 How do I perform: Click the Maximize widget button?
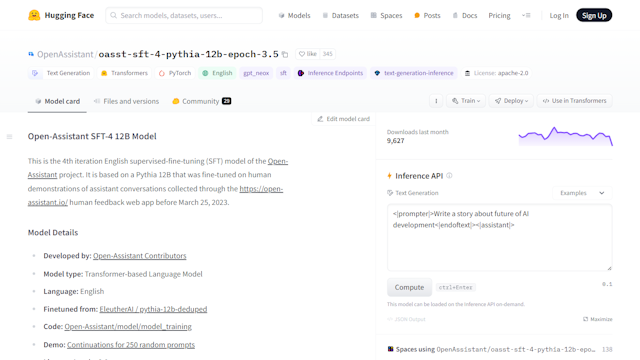598,319
